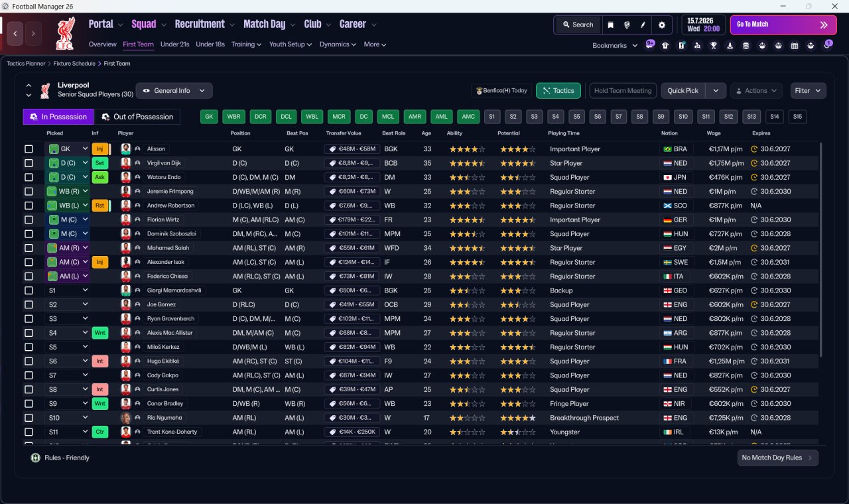Open Giorgi Mamardashvili's S1 picked dropdown

67,290
